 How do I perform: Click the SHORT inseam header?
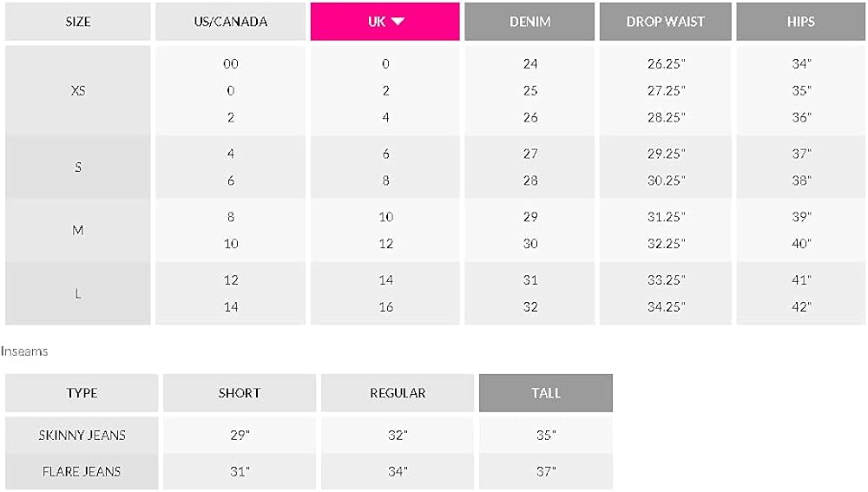coord(239,393)
